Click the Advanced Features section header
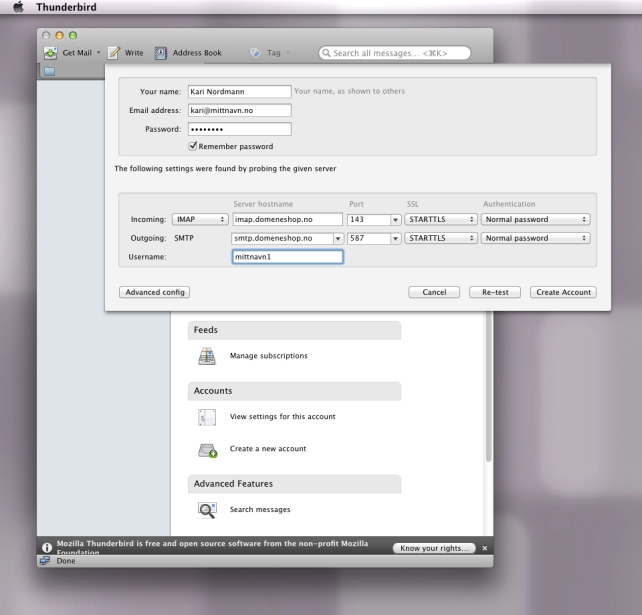Viewport: 642px width, 615px height. pyautogui.click(x=294, y=484)
